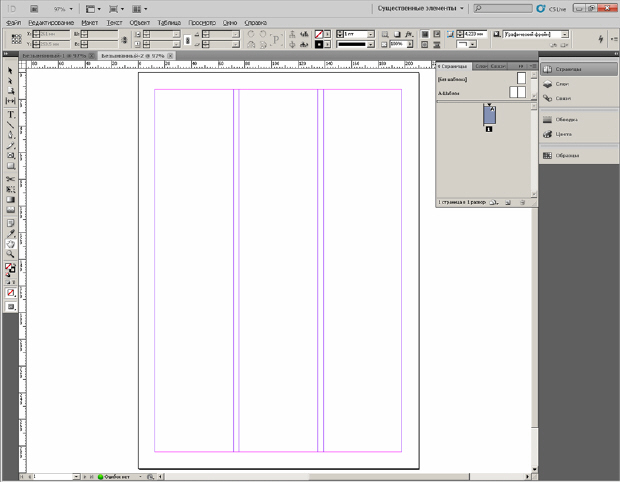Open the Редактирование menu
This screenshot has width=620, height=482.
pyautogui.click(x=51, y=23)
